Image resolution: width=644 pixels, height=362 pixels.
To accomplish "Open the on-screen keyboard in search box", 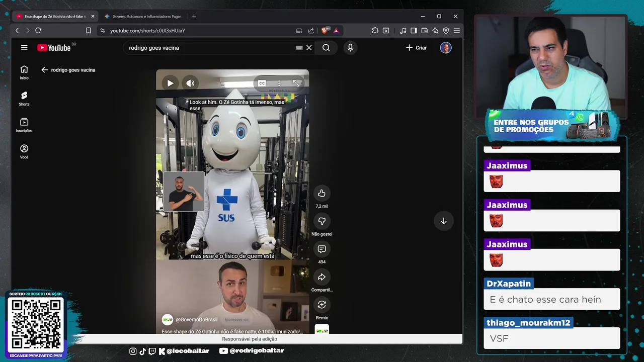I will [299, 48].
